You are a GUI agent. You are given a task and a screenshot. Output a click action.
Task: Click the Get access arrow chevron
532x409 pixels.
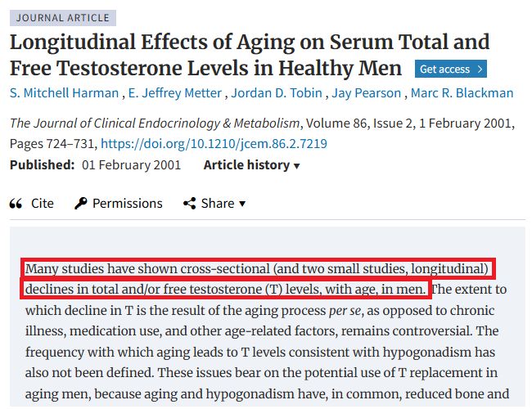480,70
